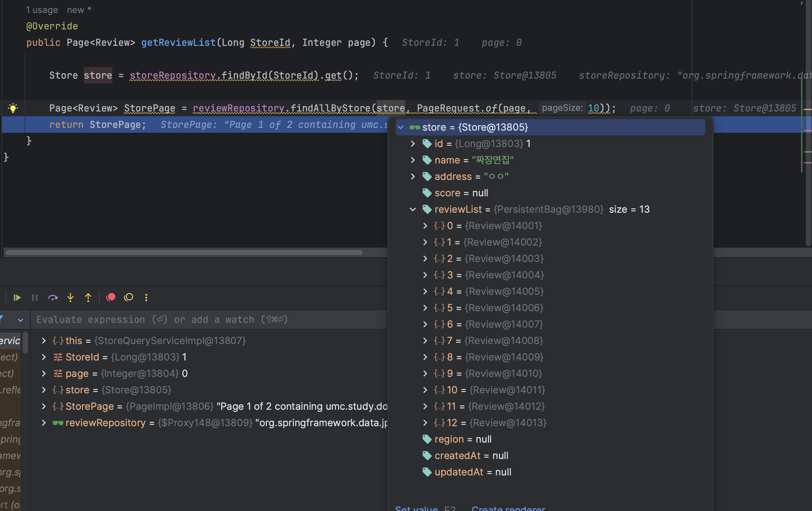This screenshot has width=812, height=511.
Task: Expand the StorePage PageImpl variable
Action: pos(44,406)
